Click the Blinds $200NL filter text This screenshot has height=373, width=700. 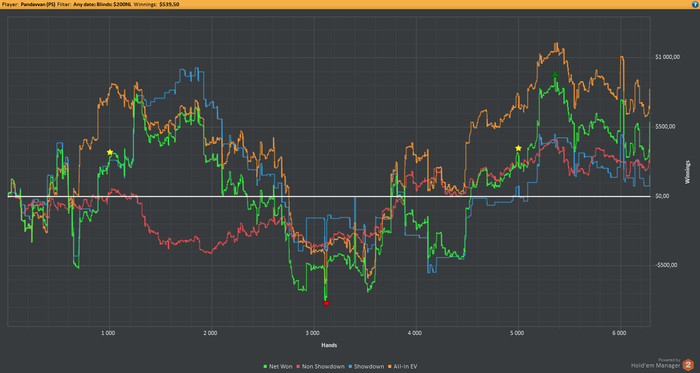(113, 4)
